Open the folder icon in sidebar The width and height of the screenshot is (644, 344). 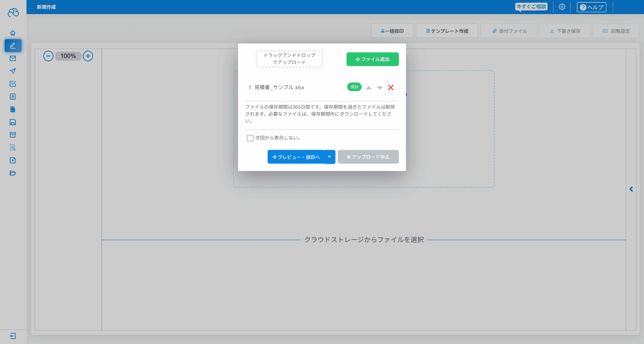click(13, 173)
